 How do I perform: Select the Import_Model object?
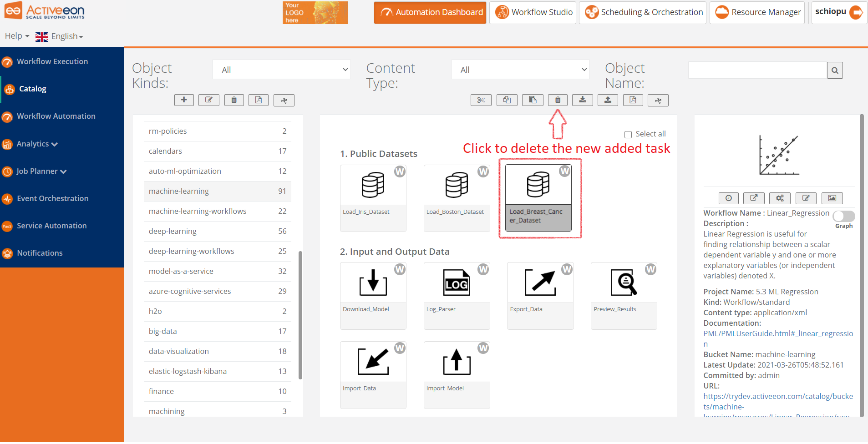point(457,375)
